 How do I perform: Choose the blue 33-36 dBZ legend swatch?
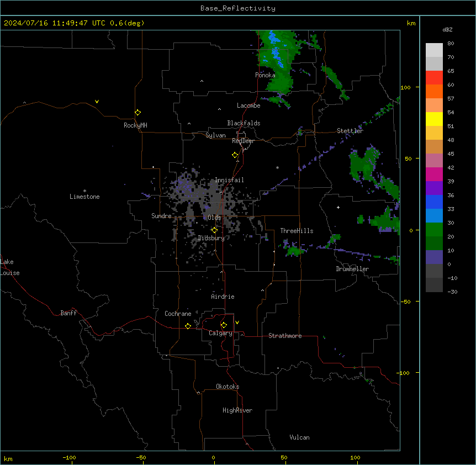click(x=434, y=202)
